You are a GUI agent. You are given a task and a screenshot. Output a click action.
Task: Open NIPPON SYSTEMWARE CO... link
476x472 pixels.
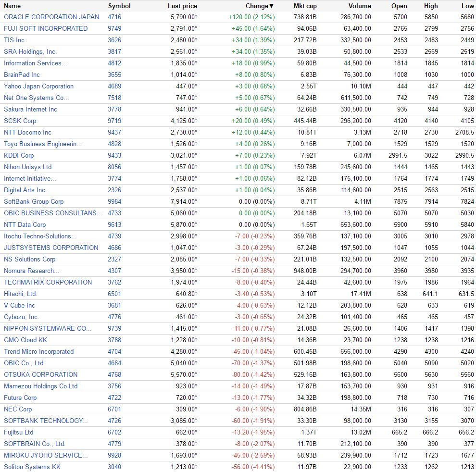[x=47, y=328]
